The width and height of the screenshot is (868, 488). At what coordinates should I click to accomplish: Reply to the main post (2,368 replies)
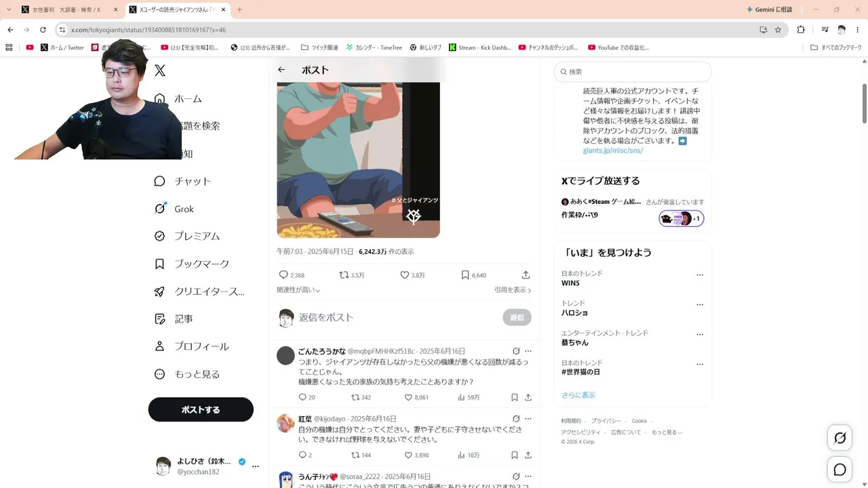[x=292, y=275]
